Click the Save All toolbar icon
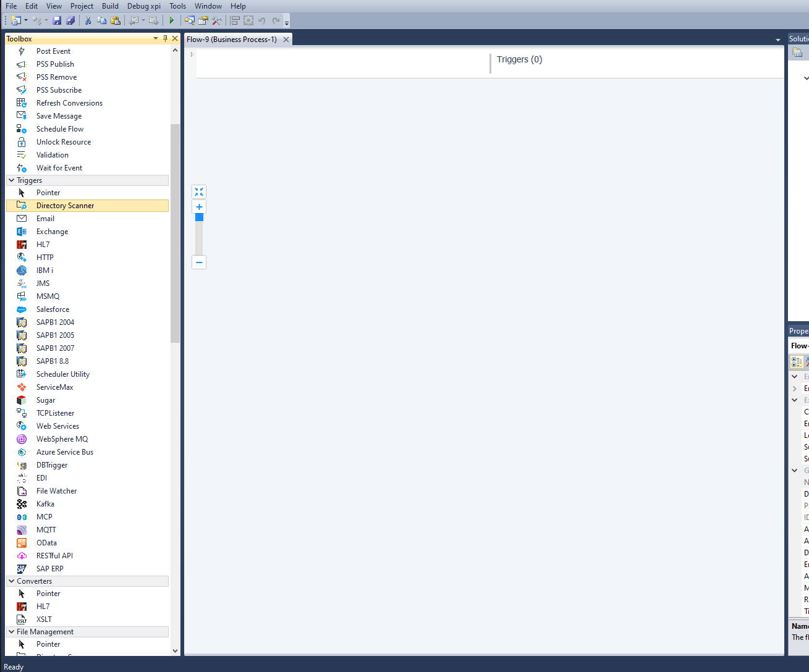The image size is (809, 672). [70, 20]
